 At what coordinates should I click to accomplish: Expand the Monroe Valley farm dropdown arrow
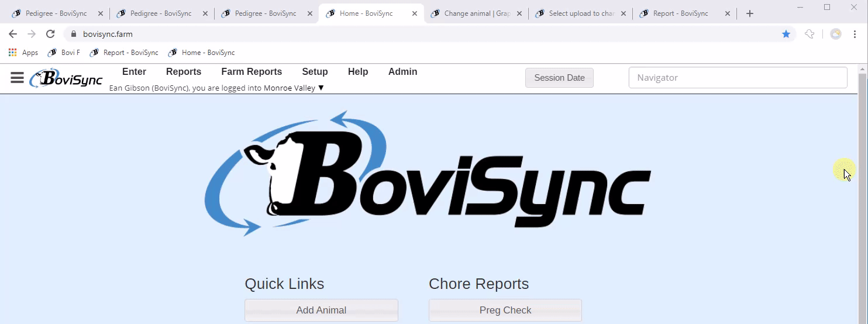click(x=321, y=88)
